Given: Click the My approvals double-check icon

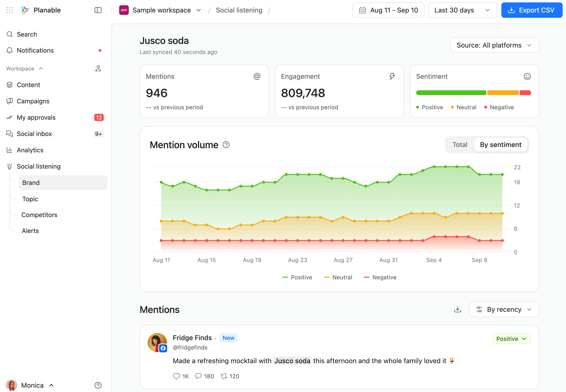Looking at the screenshot, I should (x=10, y=117).
